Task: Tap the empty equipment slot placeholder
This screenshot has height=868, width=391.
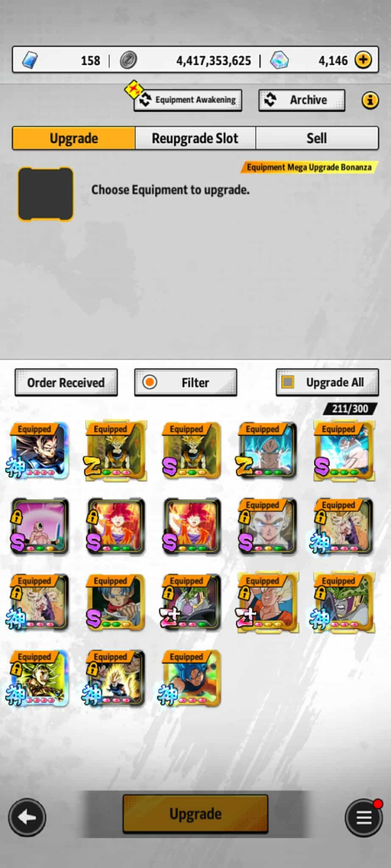Action: pyautogui.click(x=45, y=194)
